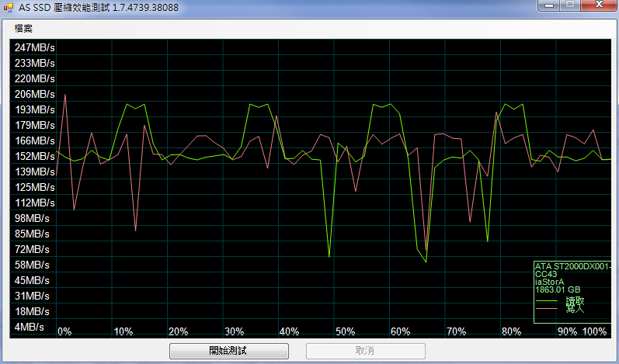Viewport: 619px width, 364px height.
Task: Click the green 讀取 legend line
Action: point(546,301)
